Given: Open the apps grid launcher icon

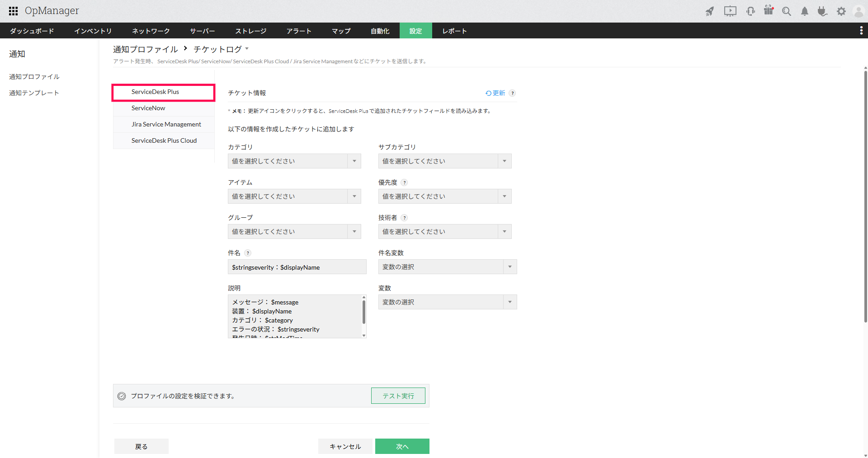Looking at the screenshot, I should [13, 11].
